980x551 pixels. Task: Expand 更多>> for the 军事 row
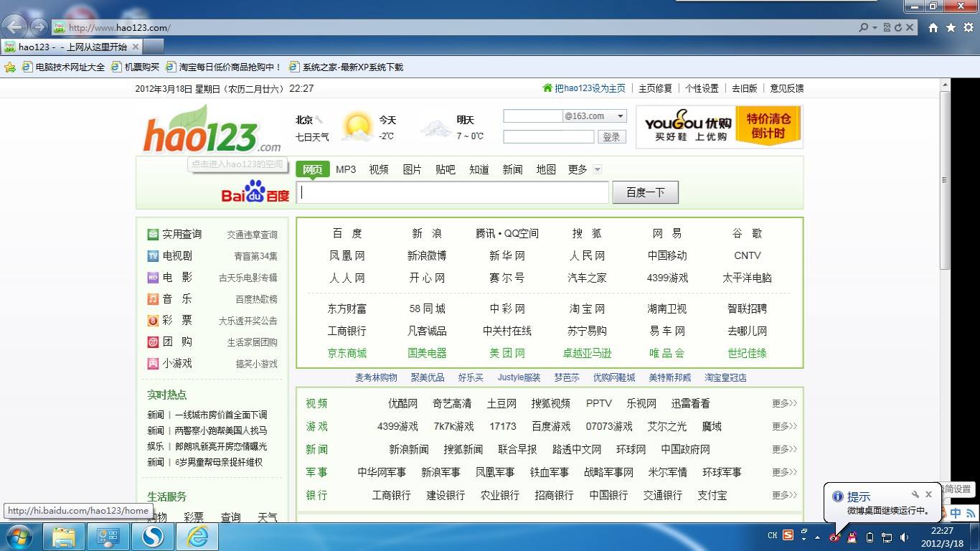point(784,472)
